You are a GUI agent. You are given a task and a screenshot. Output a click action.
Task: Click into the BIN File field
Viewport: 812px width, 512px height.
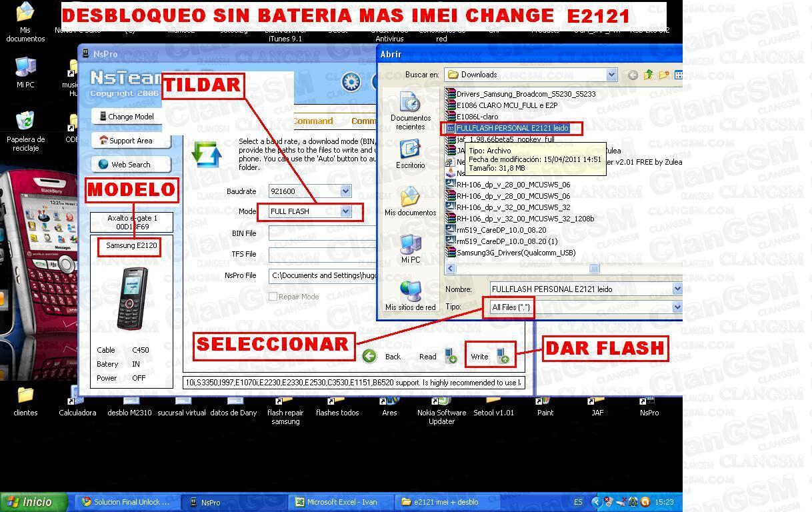[323, 233]
